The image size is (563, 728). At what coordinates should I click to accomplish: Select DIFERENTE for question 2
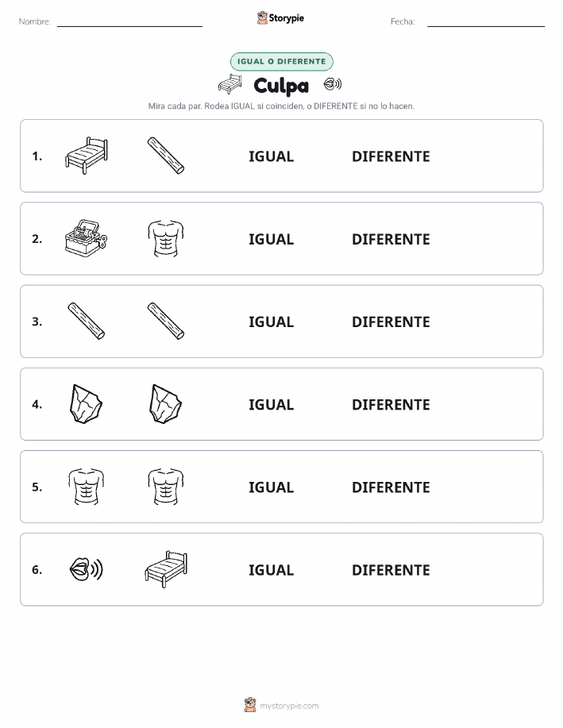click(391, 239)
